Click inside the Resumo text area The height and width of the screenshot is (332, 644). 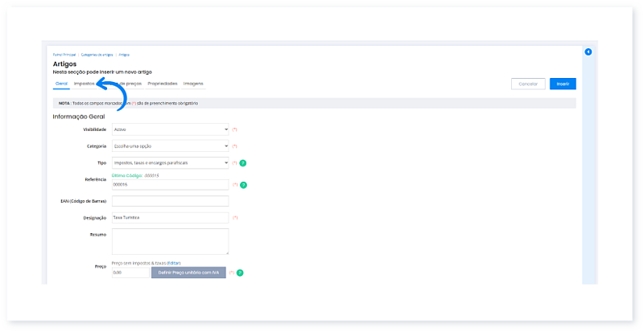tap(170, 241)
